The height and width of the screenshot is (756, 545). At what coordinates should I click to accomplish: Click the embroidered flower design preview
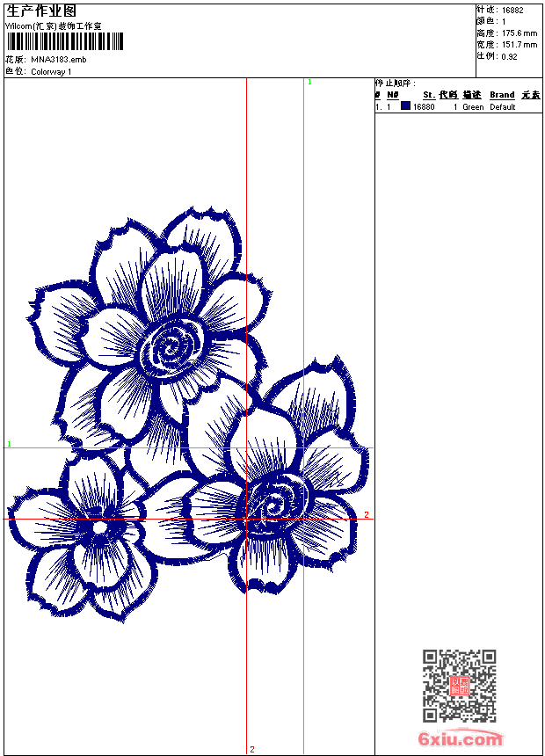point(188,415)
